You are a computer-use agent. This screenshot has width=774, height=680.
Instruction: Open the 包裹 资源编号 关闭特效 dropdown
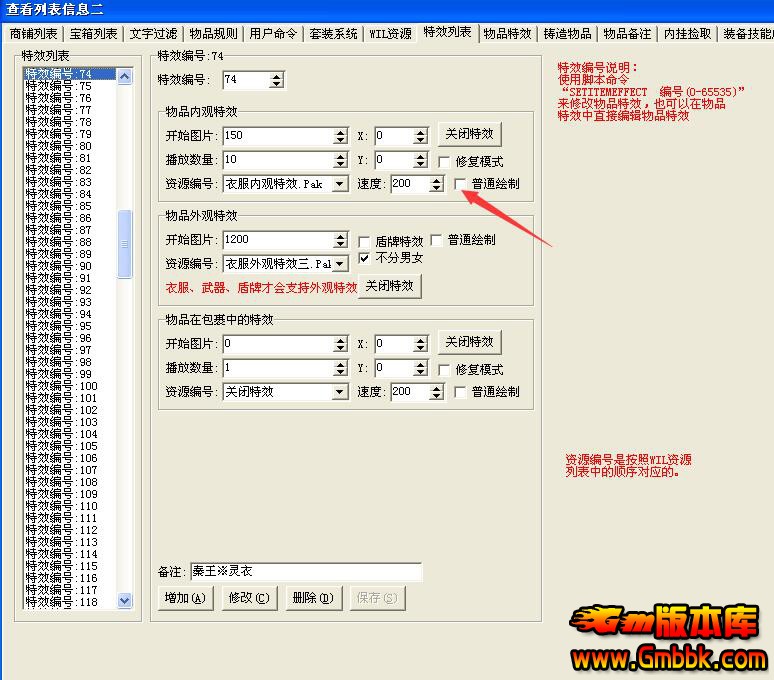pos(340,392)
